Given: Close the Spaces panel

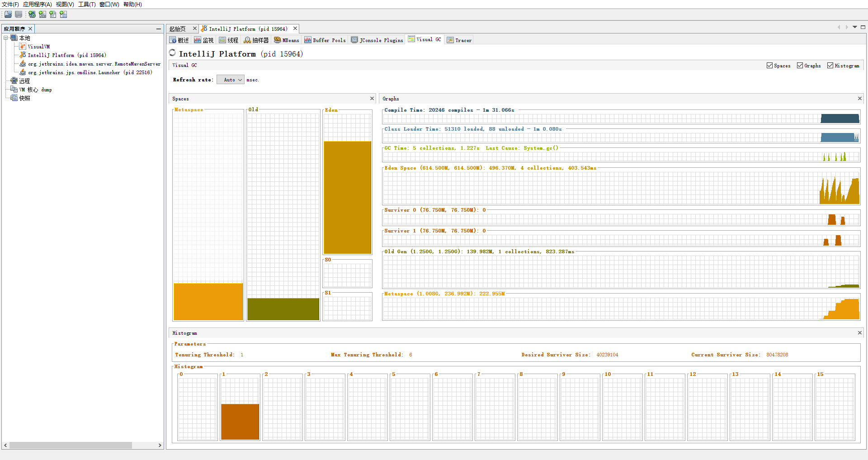Looking at the screenshot, I should tap(372, 99).
